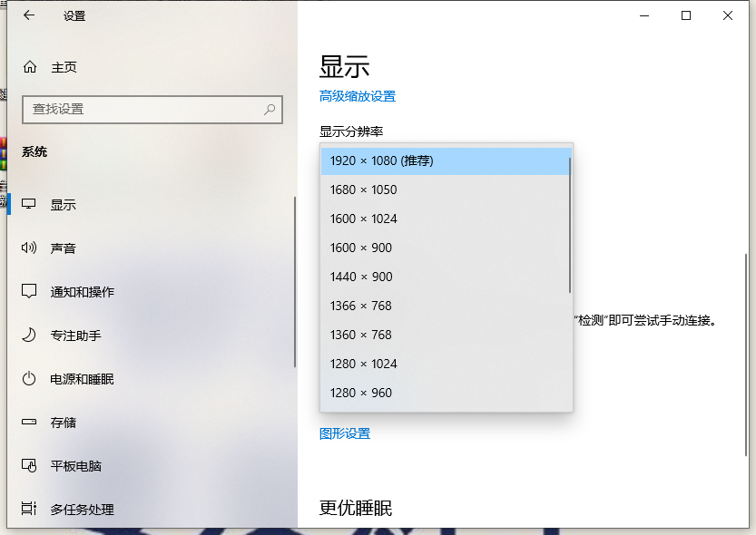Image resolution: width=756 pixels, height=535 pixels.
Task: Choose the 1440 × 900 resolution option
Action: (361, 277)
